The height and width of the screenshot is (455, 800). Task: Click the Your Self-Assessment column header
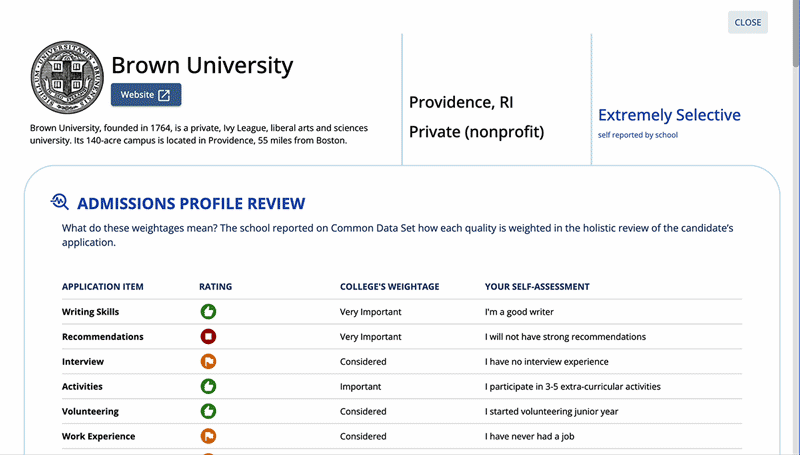[x=537, y=287]
